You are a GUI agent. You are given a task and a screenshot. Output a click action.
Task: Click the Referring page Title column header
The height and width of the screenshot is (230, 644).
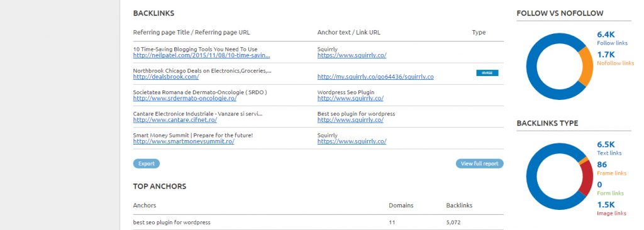191,33
